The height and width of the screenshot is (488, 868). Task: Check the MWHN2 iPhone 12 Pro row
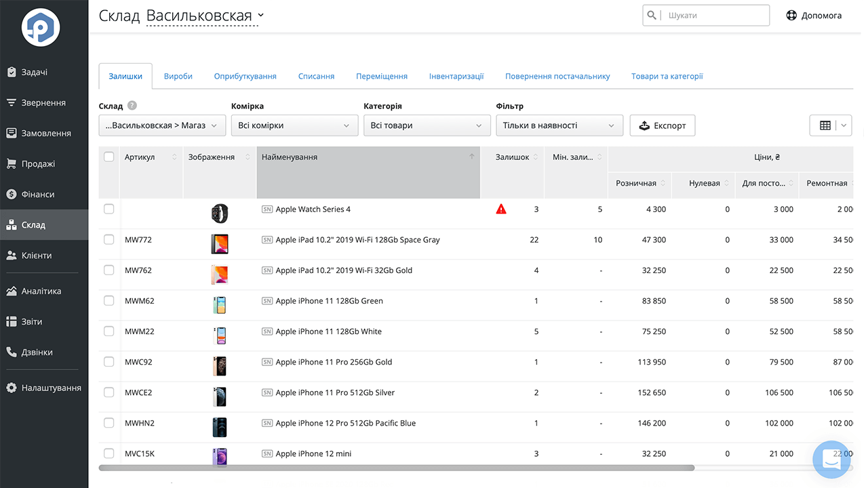[109, 422]
